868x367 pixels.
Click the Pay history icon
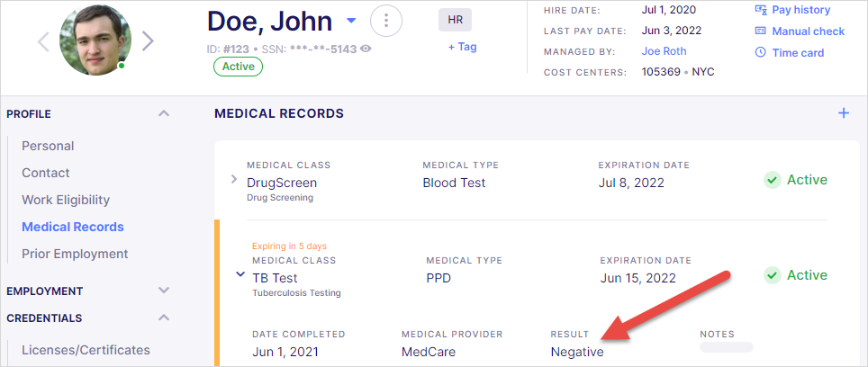pyautogui.click(x=761, y=10)
